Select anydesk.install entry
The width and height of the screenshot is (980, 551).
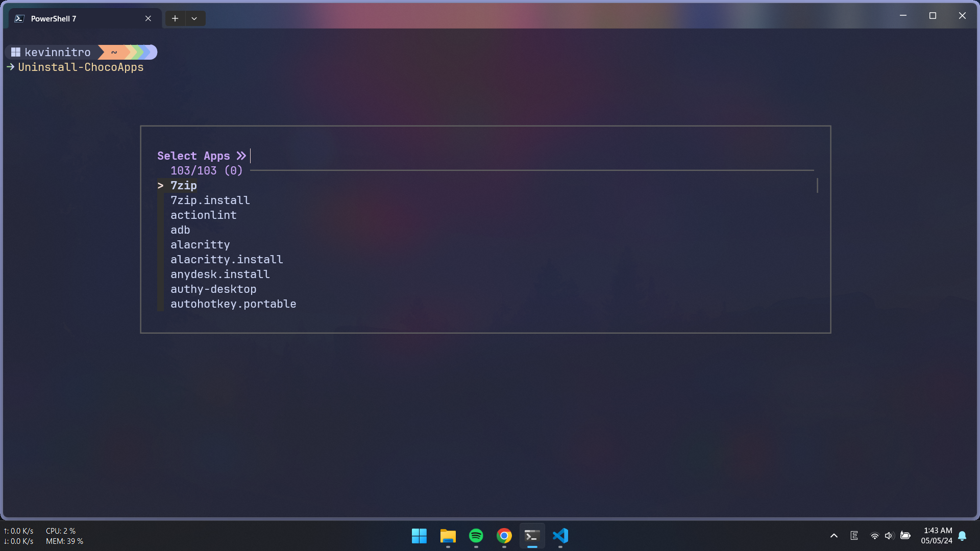click(x=220, y=274)
